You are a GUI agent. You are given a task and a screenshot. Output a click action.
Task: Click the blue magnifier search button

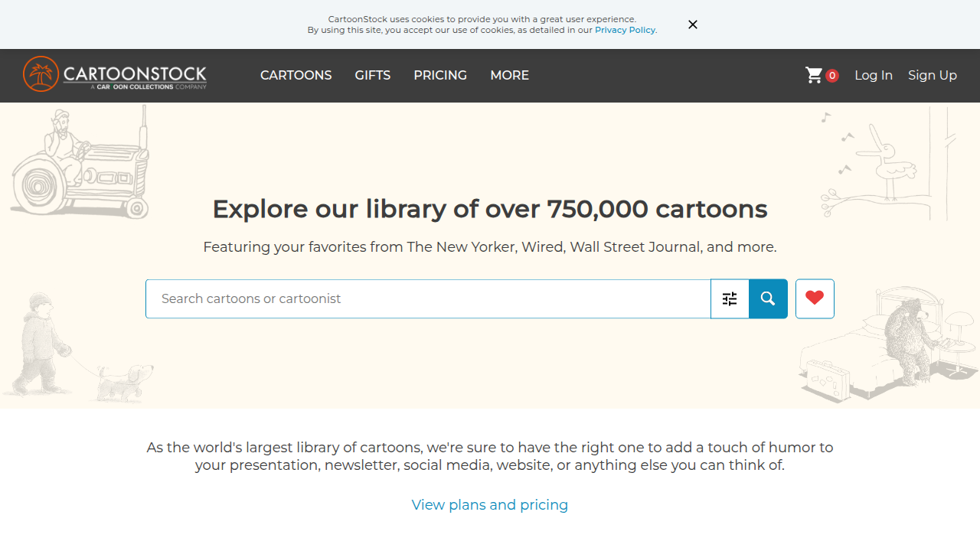[x=768, y=298]
